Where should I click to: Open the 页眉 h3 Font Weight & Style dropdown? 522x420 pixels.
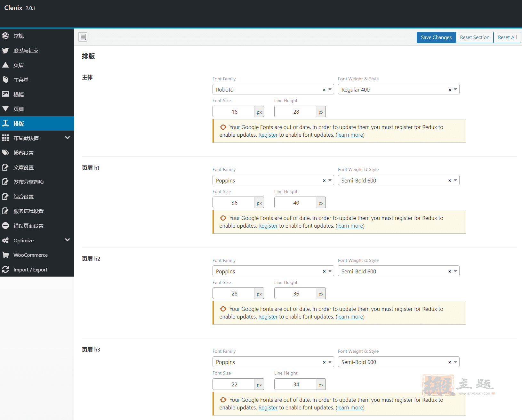point(398,362)
